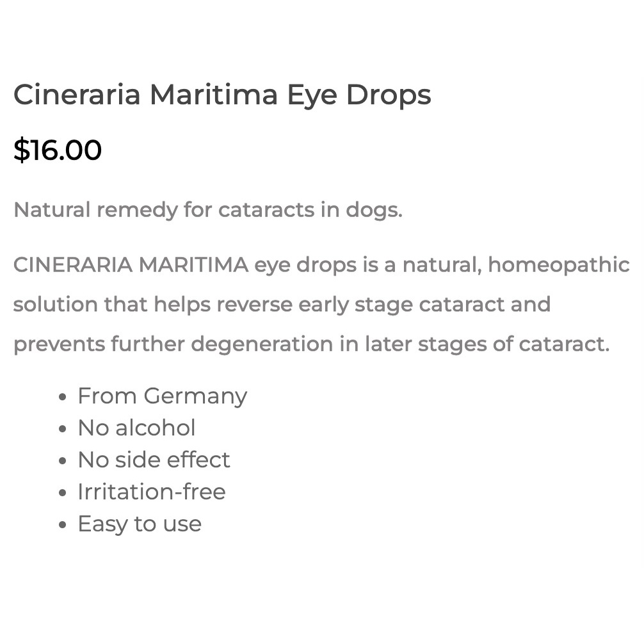
Task: Click the "Natural remedy for cataracts" tagline
Action: point(207,210)
